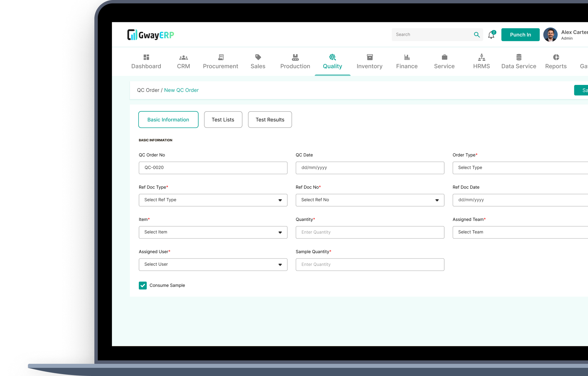
Task: Select the Production module icon
Action: click(295, 57)
